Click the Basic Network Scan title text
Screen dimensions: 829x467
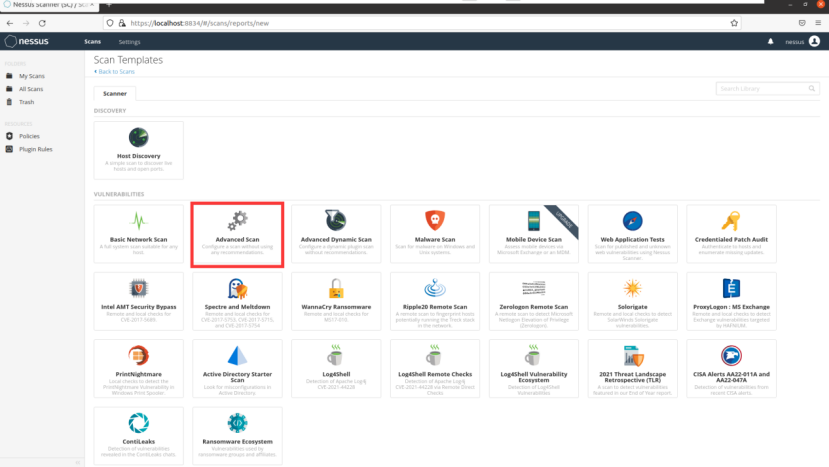139,240
